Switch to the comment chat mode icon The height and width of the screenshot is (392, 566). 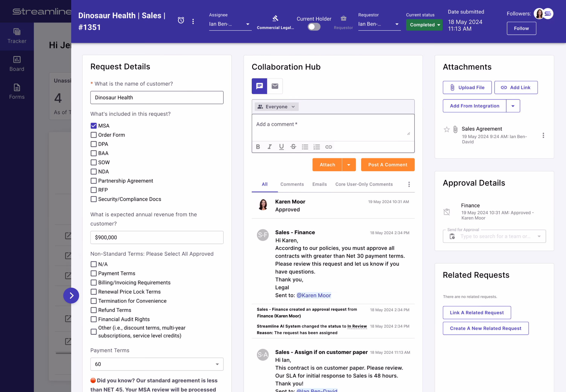click(259, 86)
